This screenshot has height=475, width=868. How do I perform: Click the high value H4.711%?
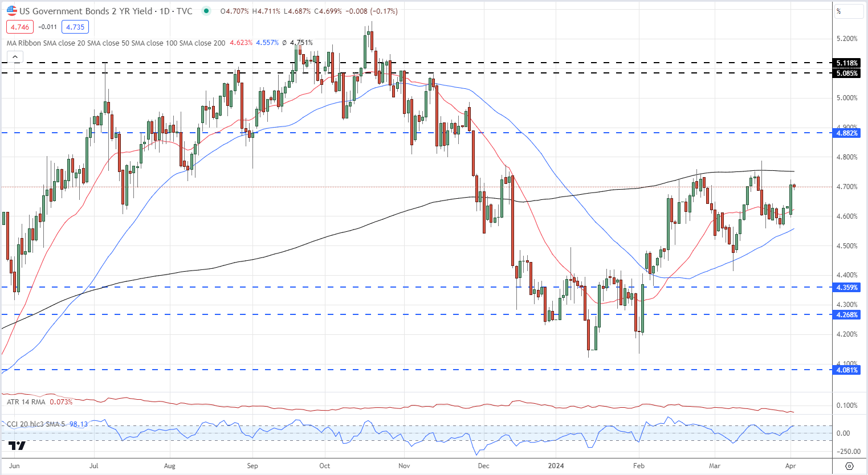266,11
